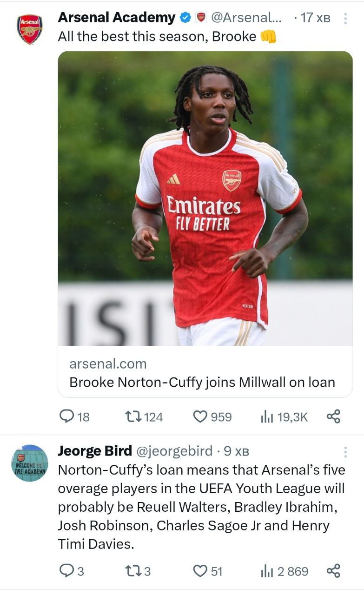Open more options for Jeorge Bird's tweet

click(x=345, y=452)
